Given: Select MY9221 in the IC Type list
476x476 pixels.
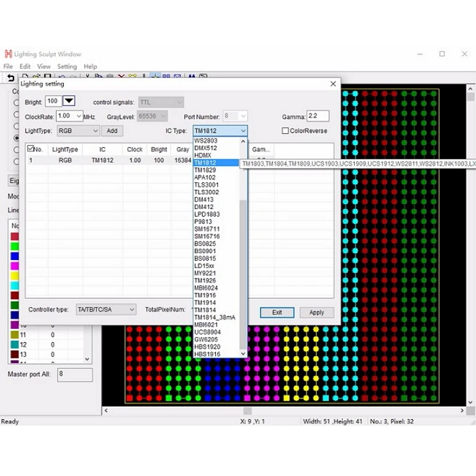Looking at the screenshot, I should point(217,273).
